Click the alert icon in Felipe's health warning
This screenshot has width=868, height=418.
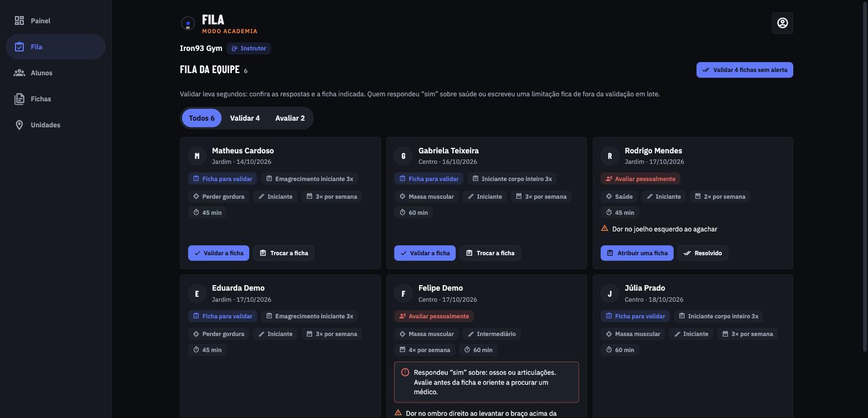click(405, 373)
